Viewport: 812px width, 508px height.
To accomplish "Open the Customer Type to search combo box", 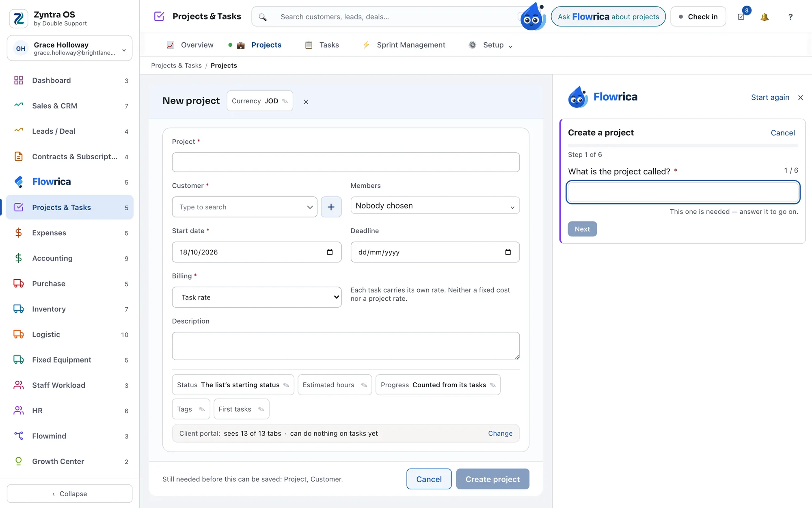I will pyautogui.click(x=244, y=207).
